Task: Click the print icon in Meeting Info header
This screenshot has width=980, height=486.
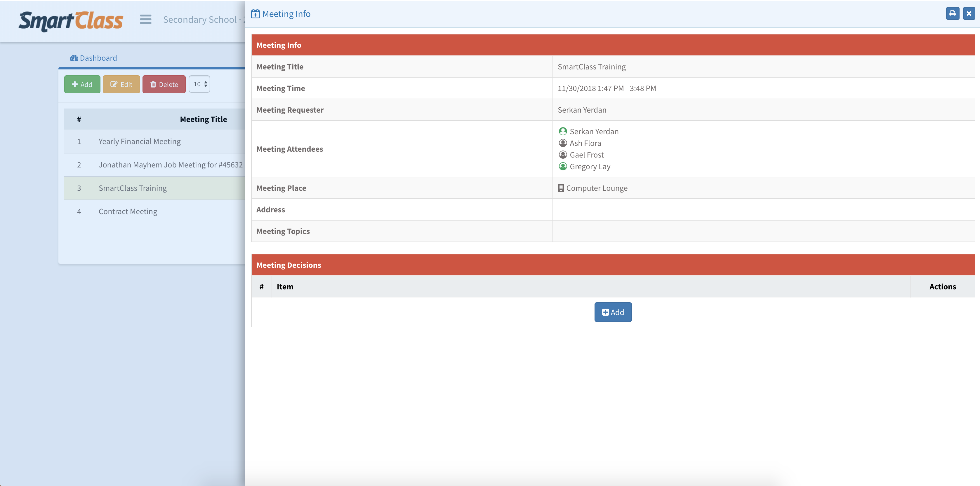Action: click(x=952, y=14)
